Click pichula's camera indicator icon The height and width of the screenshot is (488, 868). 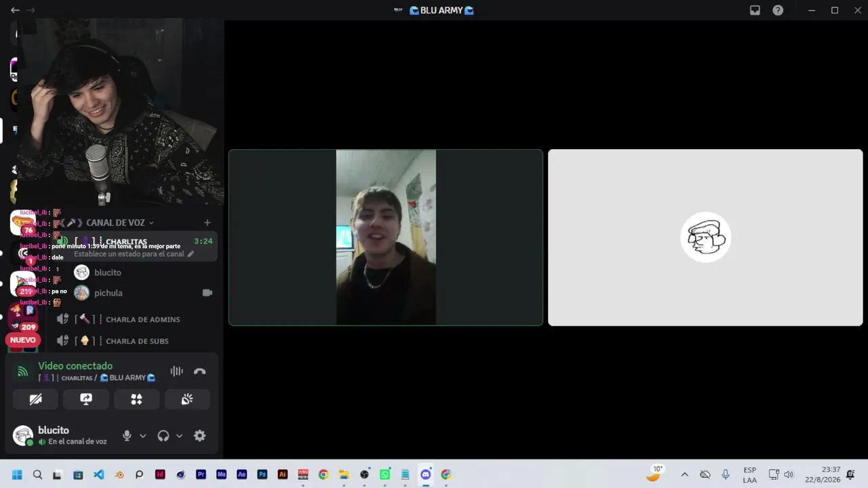208,293
